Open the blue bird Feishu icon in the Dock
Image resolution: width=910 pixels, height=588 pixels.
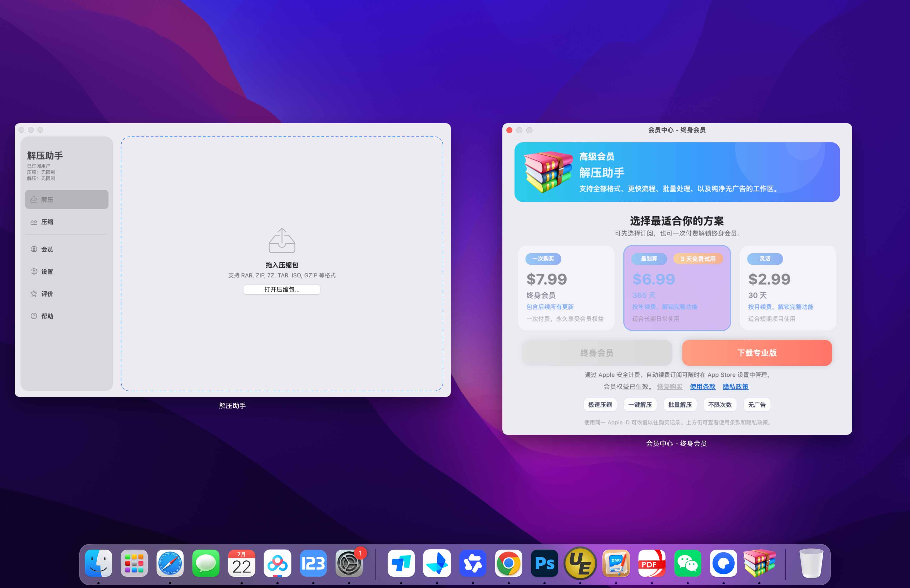(x=437, y=563)
